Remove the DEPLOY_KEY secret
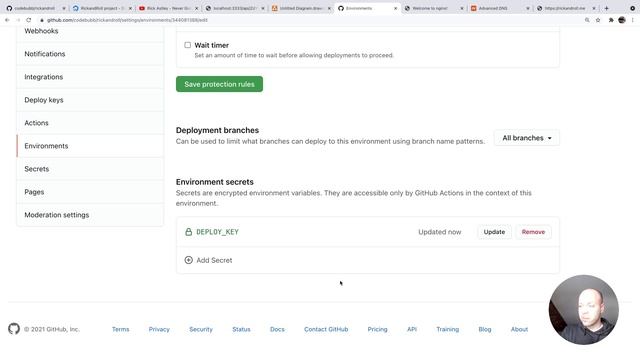640x360 pixels. pos(533,232)
